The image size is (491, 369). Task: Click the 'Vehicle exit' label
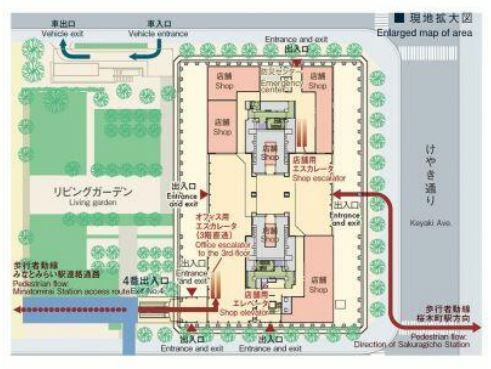tap(63, 34)
